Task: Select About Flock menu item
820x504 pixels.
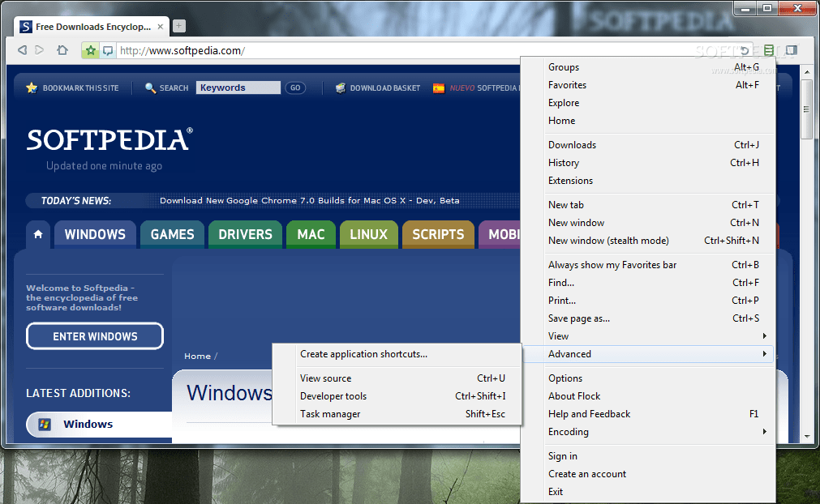Action: click(649, 396)
